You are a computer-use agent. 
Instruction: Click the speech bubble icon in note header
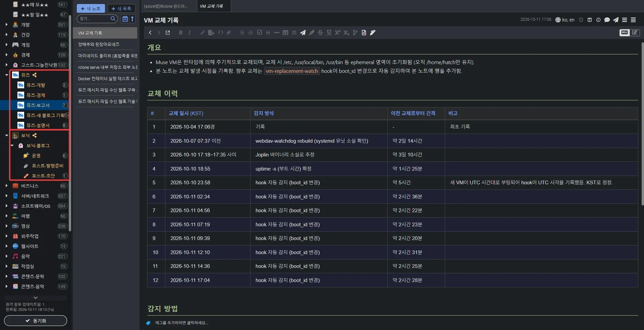coord(607,20)
